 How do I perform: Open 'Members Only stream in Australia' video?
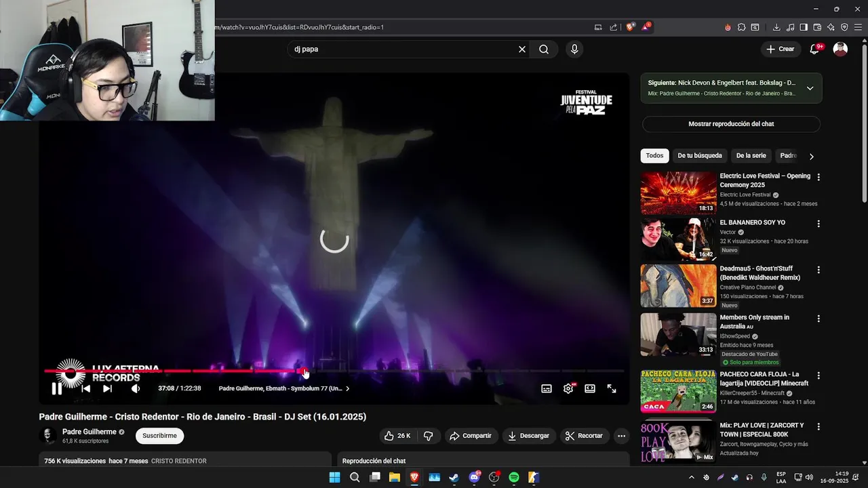coord(754,321)
